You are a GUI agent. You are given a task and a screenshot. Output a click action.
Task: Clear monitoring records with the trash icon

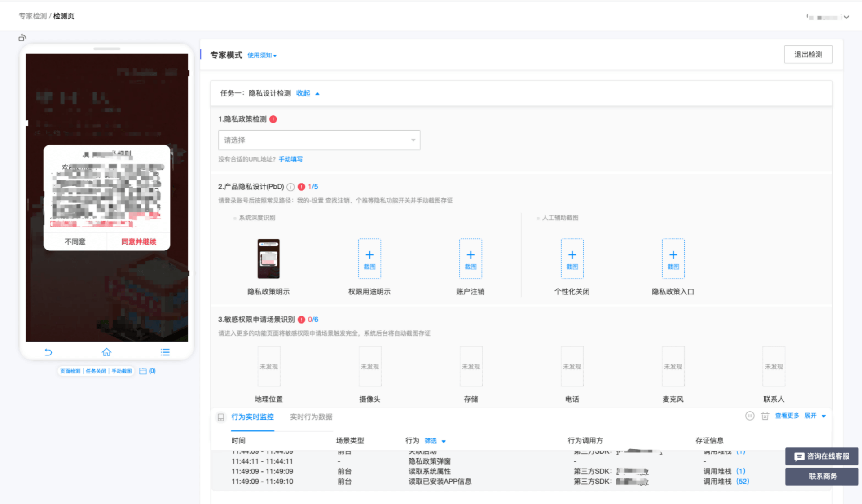click(x=765, y=416)
